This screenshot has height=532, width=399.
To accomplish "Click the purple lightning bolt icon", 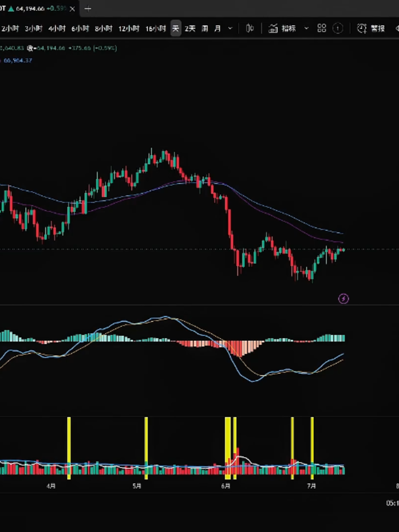I will [x=343, y=299].
